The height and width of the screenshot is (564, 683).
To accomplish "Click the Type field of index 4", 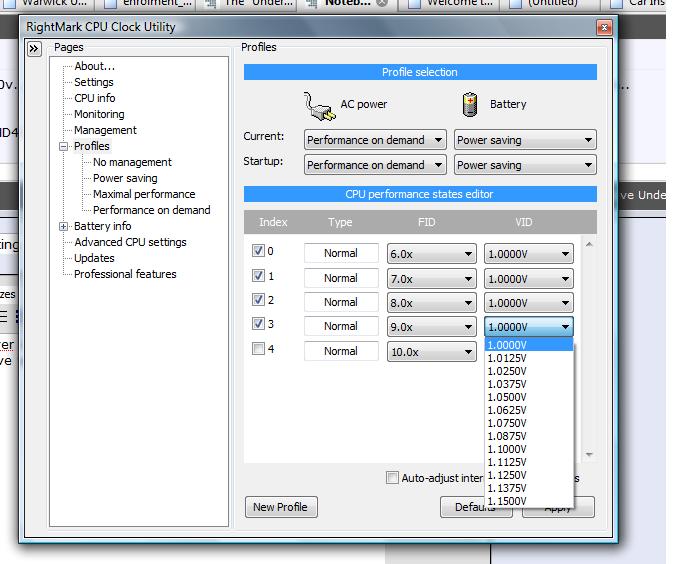I will (x=341, y=351).
